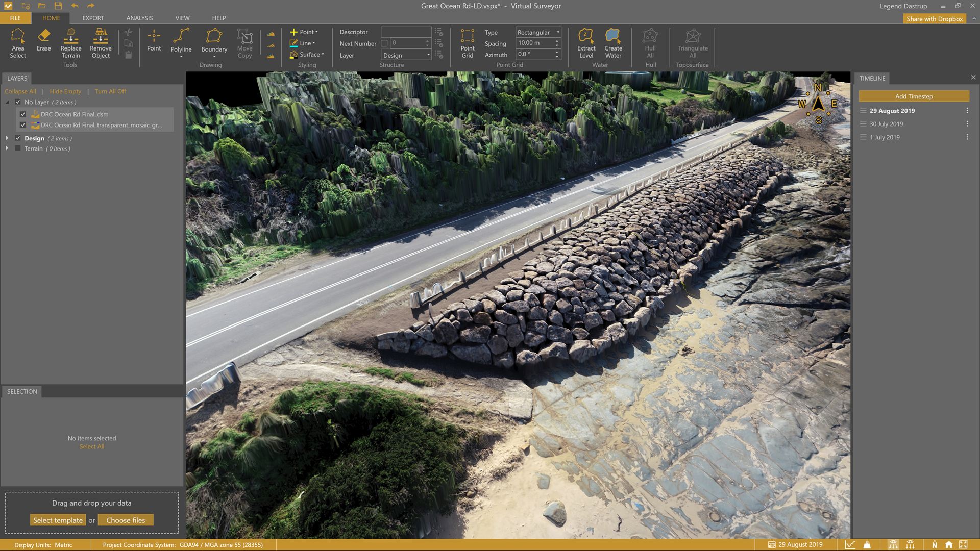The height and width of the screenshot is (551, 980).
Task: Open the Layer dropdown showing Design
Action: click(406, 55)
